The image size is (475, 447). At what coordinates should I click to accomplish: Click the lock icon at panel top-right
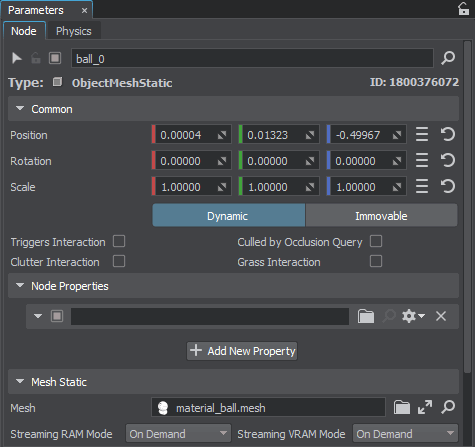point(463,9)
